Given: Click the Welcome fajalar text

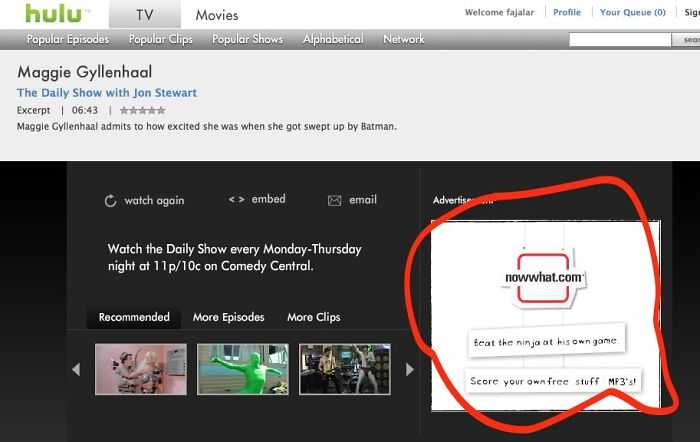Looking at the screenshot, I should click(x=499, y=13).
